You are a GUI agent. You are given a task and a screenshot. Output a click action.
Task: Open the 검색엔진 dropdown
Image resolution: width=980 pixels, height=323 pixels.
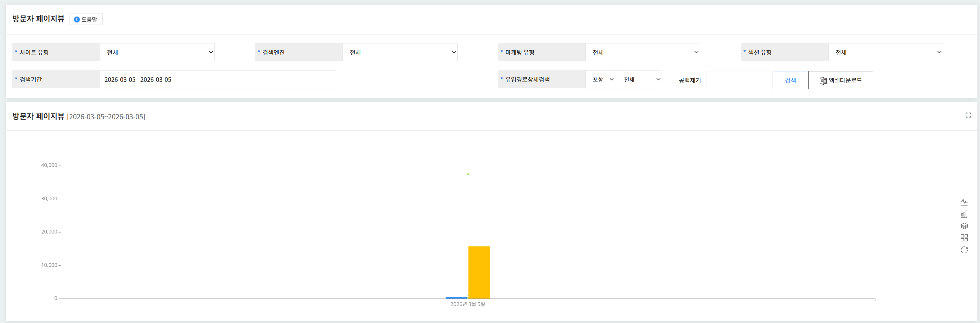[400, 52]
